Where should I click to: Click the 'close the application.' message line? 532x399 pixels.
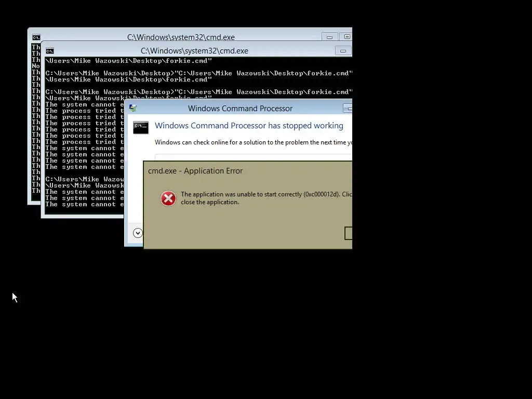click(210, 202)
